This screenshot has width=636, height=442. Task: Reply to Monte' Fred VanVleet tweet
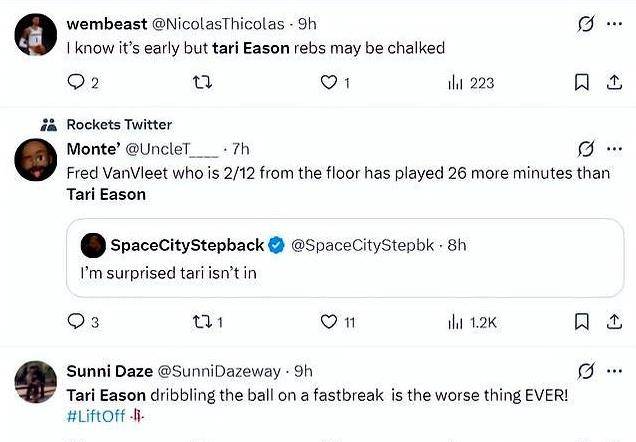coord(77,322)
